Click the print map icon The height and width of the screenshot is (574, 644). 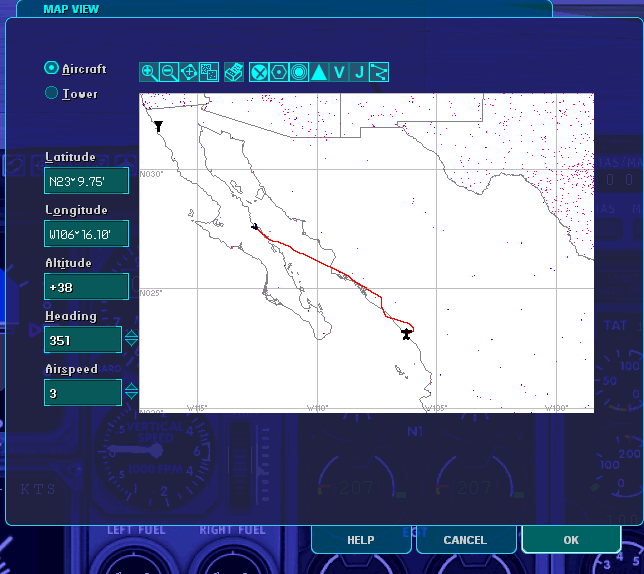coord(234,72)
